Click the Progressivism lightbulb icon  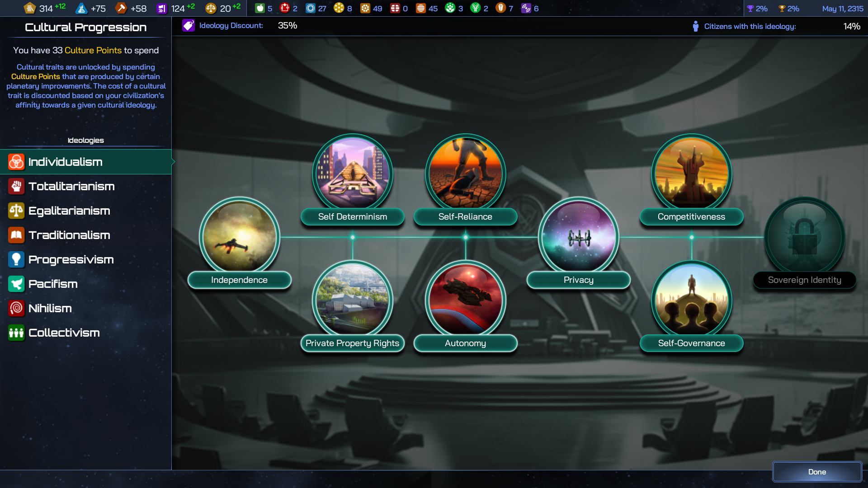(x=16, y=259)
